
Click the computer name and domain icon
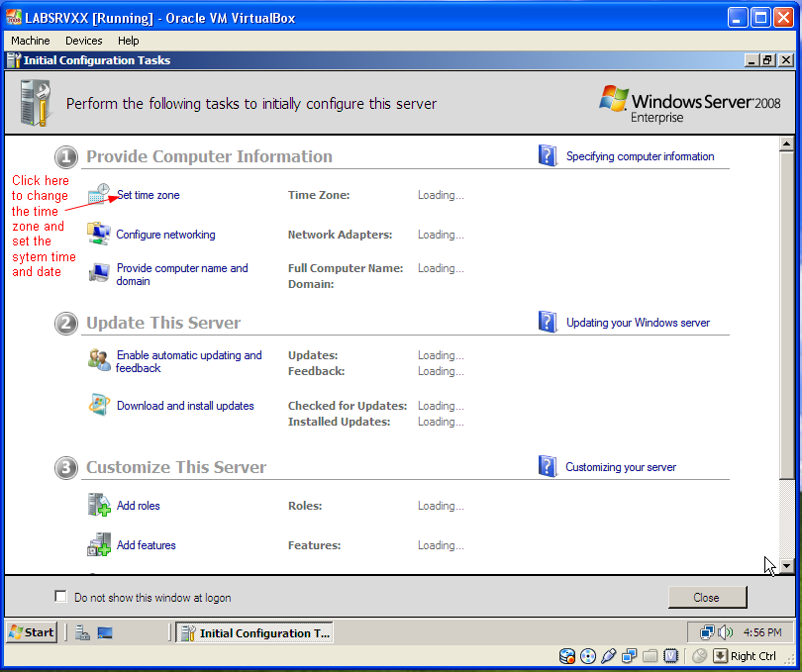point(99,273)
